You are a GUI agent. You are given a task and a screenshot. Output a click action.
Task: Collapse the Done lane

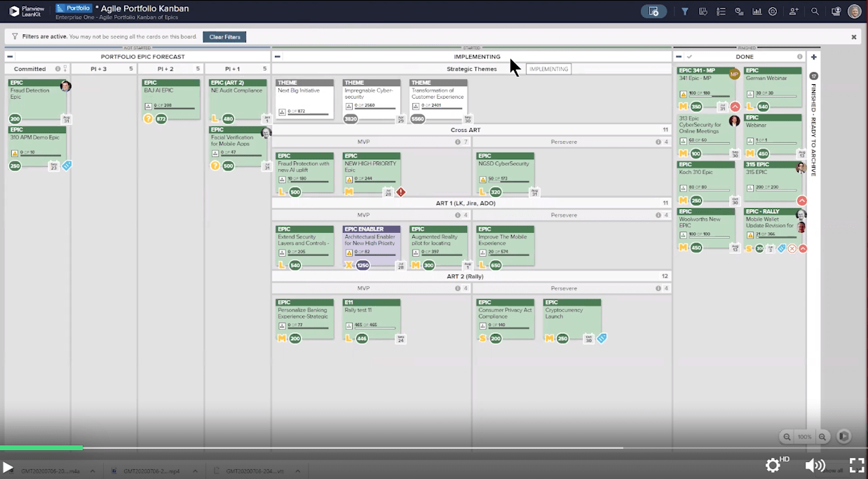click(679, 57)
